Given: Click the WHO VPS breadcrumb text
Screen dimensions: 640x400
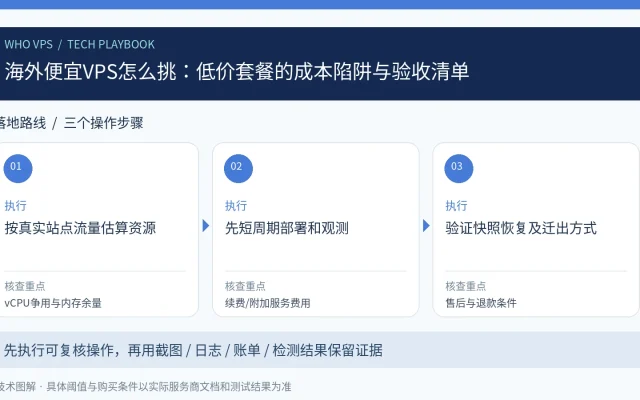Looking at the screenshot, I should [x=29, y=44].
